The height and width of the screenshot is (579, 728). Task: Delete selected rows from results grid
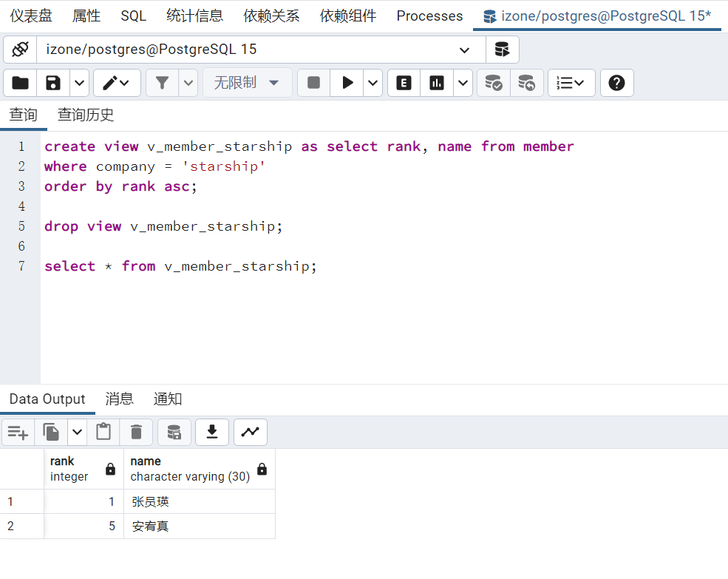click(136, 432)
